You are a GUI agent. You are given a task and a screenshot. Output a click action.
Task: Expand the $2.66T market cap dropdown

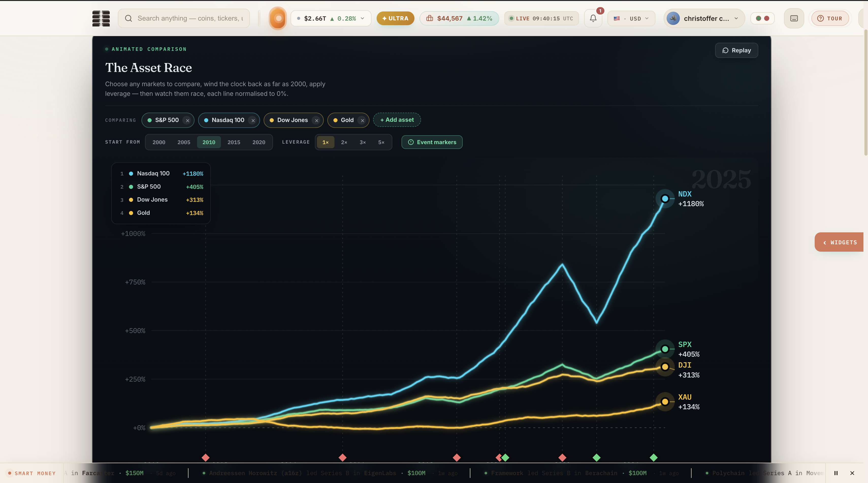(x=331, y=18)
